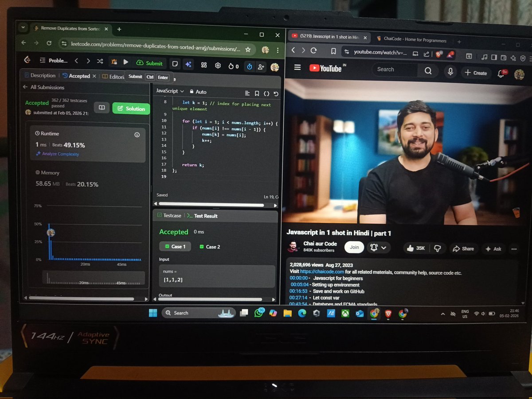This screenshot has width=532, height=399.
Task: Click Brave bookmark icon beside address bar
Action: point(333,51)
